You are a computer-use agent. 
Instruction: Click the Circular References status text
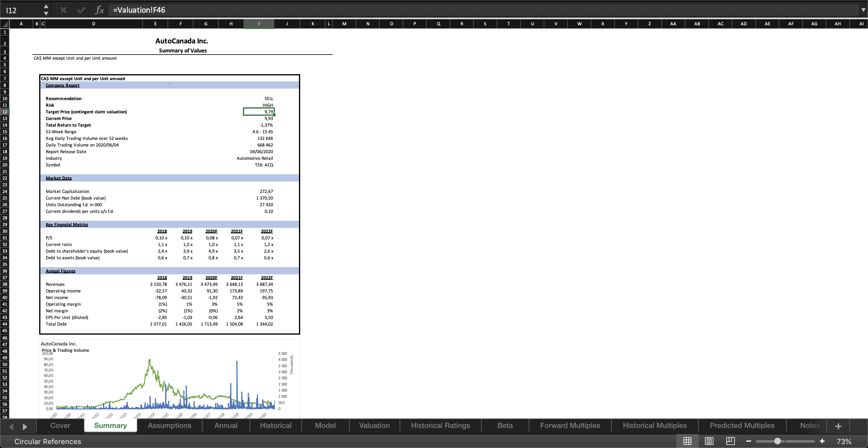pyautogui.click(x=48, y=441)
